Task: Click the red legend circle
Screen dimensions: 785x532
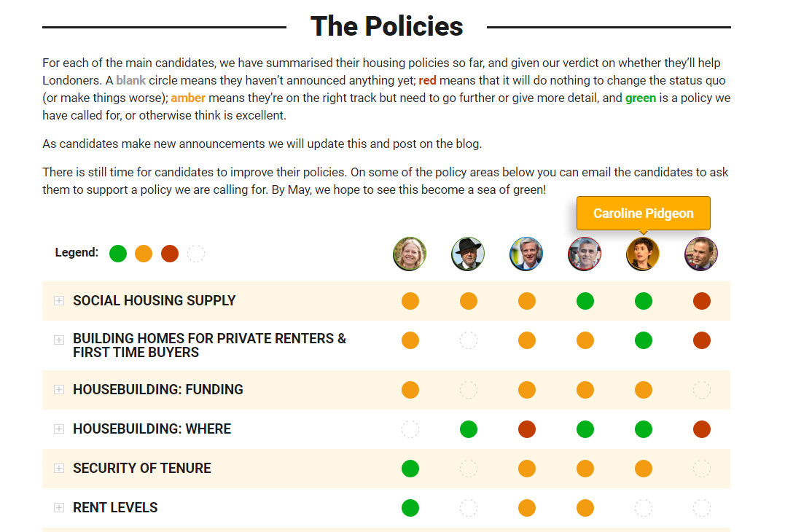Action: point(170,254)
